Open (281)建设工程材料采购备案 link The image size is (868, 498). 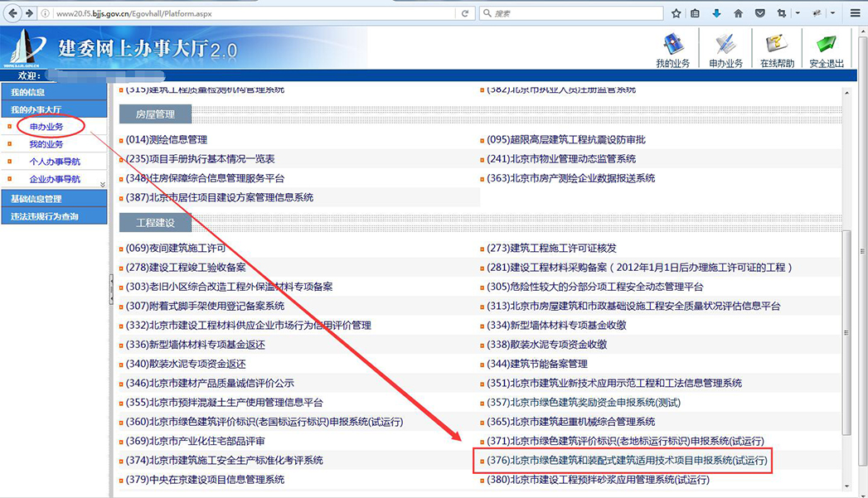[639, 268]
